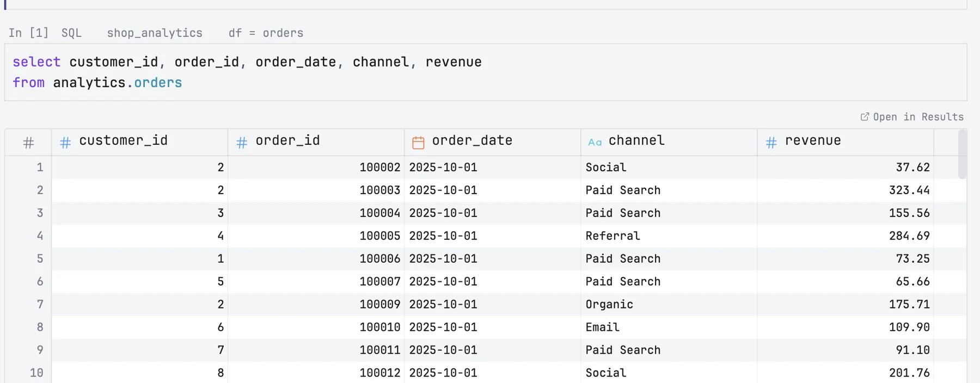
Task: Click the 'orders' table name in the query
Action: click(x=158, y=83)
